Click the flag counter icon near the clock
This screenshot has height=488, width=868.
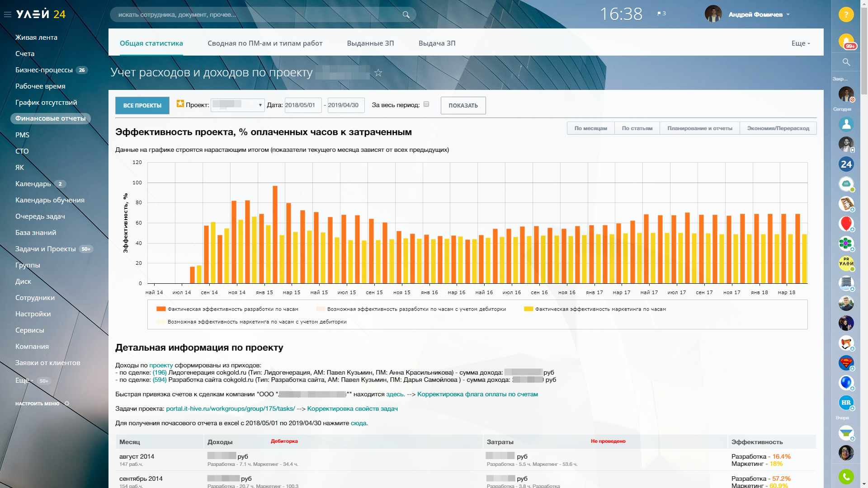(x=661, y=14)
